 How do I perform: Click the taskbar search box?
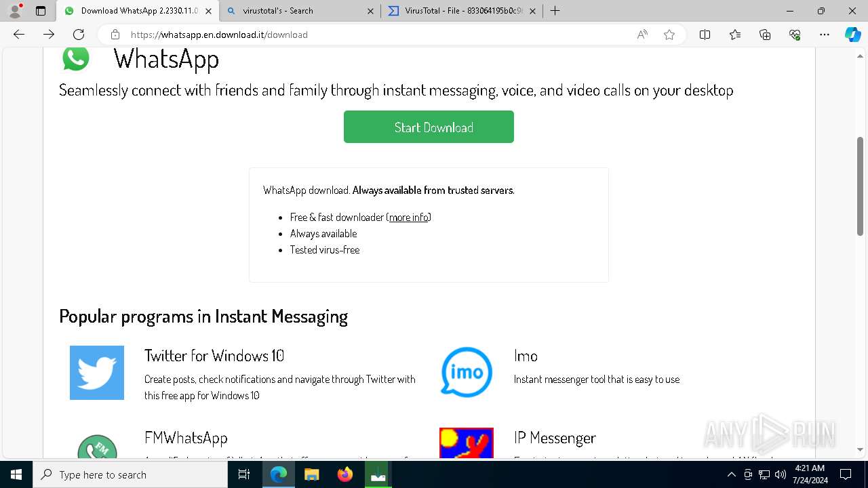point(130,474)
